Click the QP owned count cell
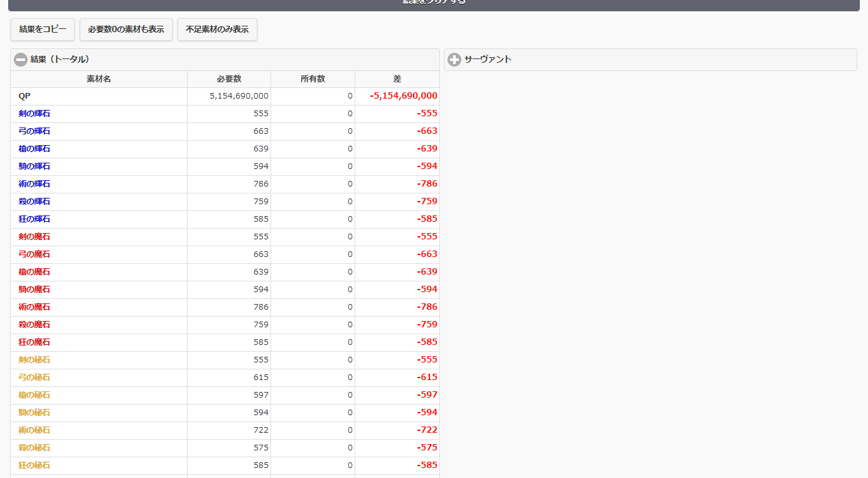Image resolution: width=868 pixels, height=478 pixels. coord(313,96)
